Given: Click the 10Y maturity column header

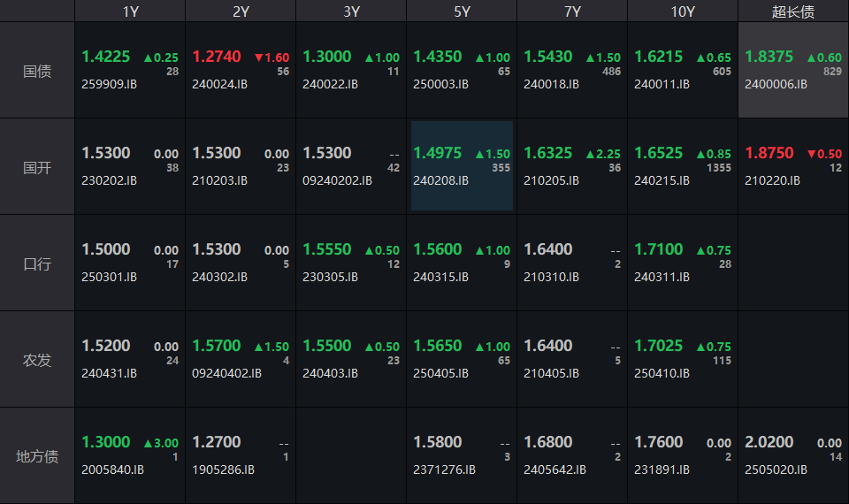Looking at the screenshot, I should [683, 11].
